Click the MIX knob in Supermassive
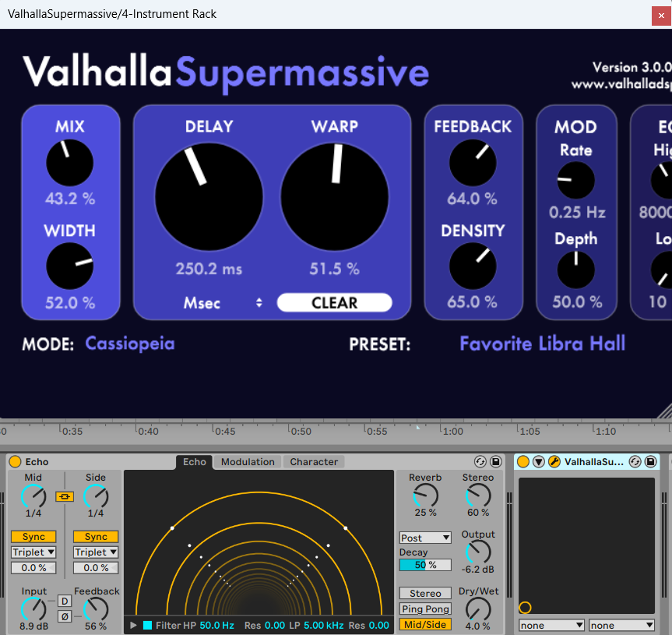Image resolution: width=672 pixels, height=635 pixels. tap(70, 163)
